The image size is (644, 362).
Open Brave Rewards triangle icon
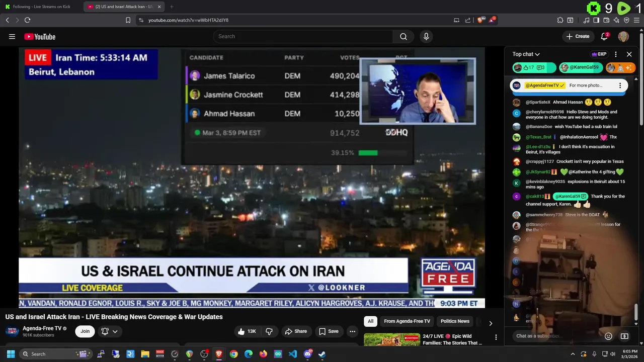492,20
